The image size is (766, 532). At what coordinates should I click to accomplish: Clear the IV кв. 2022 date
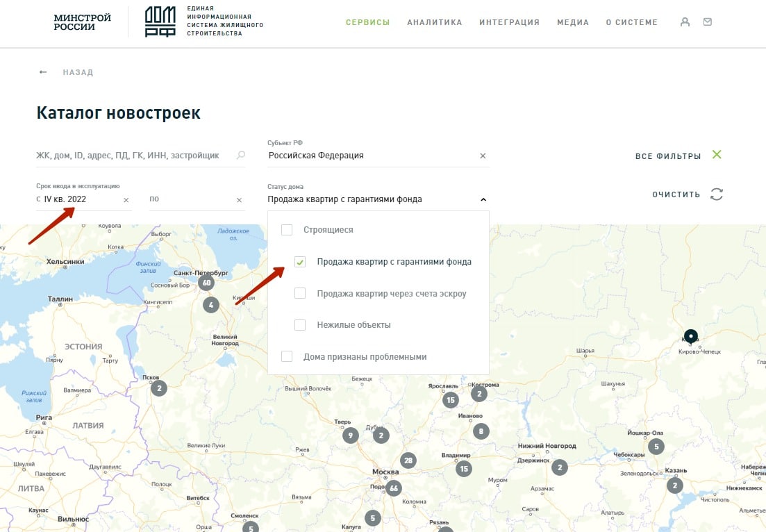pos(126,200)
